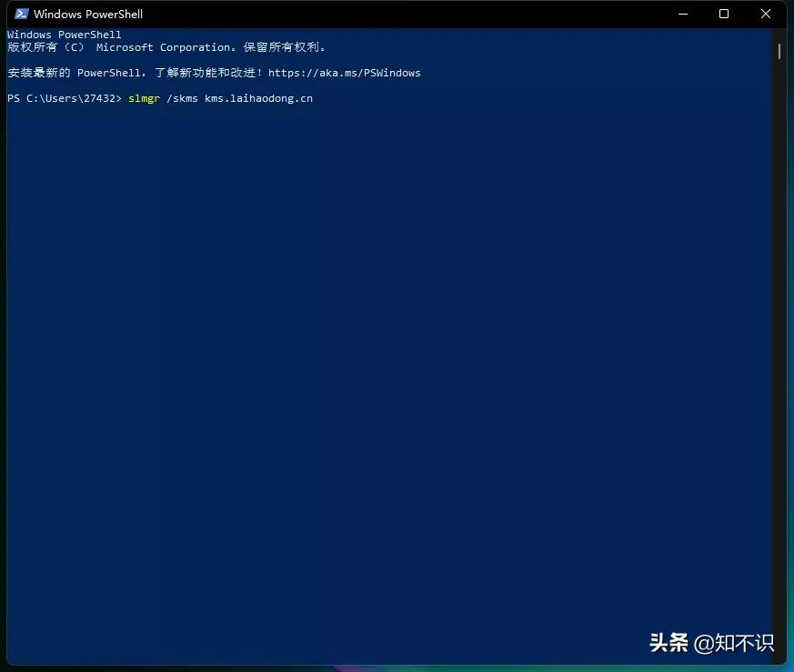Click the 'PS C:\Users\27432>' prompt
794x672 pixels.
pyautogui.click(x=65, y=98)
